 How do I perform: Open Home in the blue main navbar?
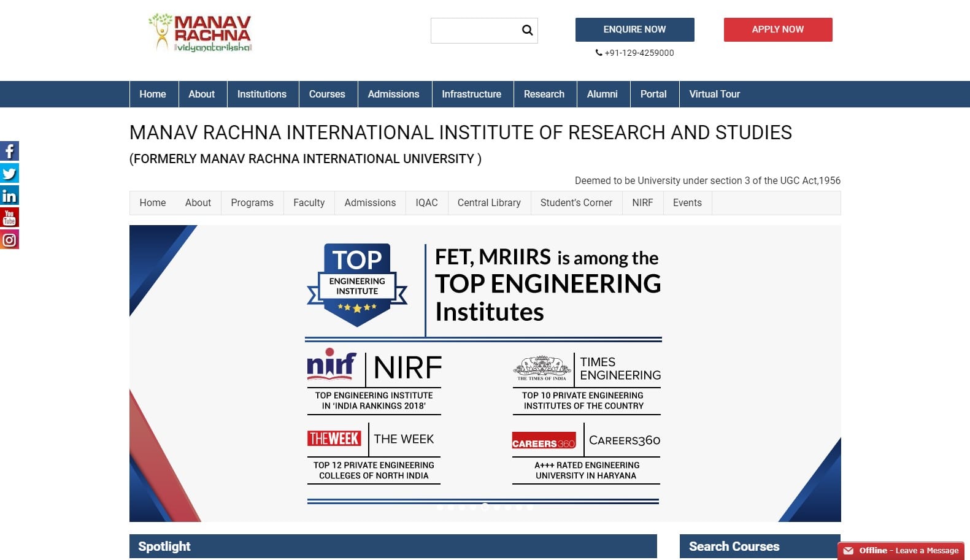coord(153,94)
